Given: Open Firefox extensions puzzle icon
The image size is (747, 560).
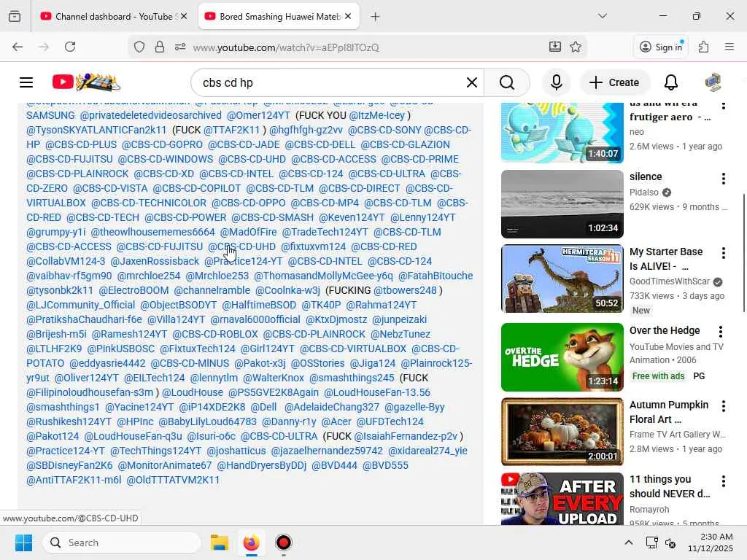Looking at the screenshot, I should pyautogui.click(x=703, y=47).
